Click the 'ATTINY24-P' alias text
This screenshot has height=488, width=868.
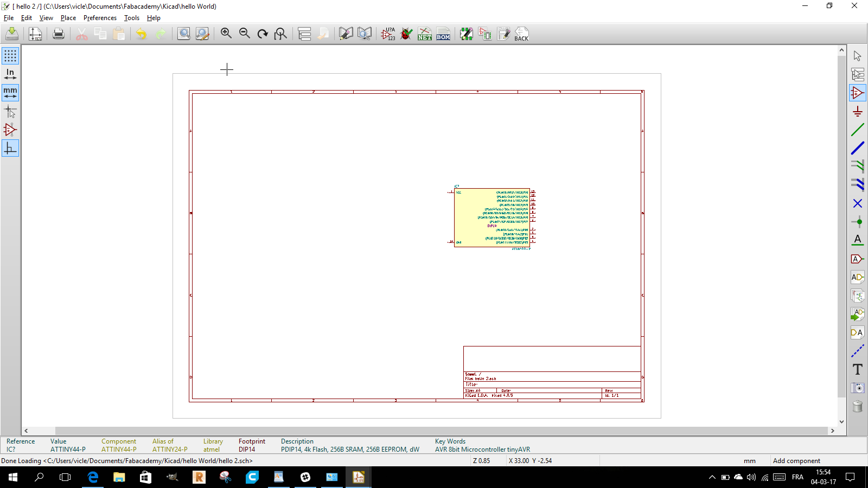pos(170,450)
